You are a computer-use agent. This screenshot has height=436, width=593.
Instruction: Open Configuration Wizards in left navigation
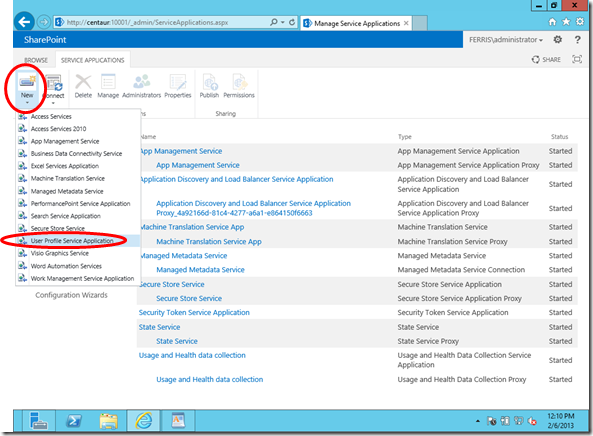71,295
